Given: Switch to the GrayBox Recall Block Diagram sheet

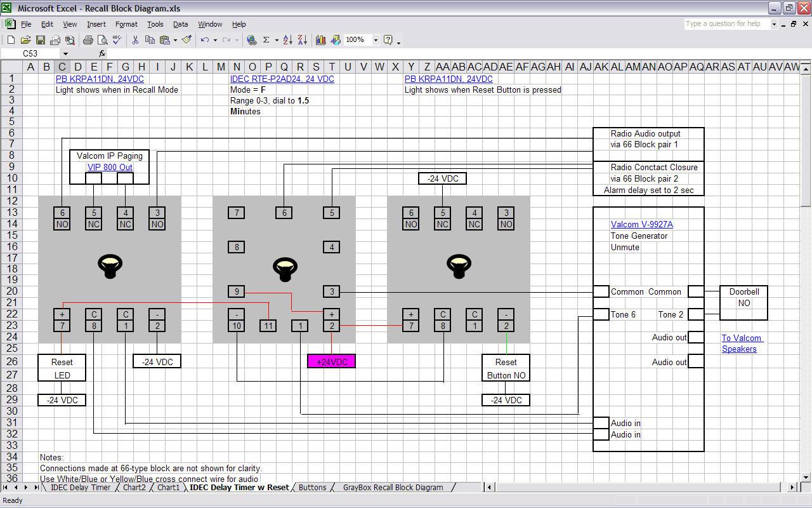Looking at the screenshot, I should pos(392,488).
